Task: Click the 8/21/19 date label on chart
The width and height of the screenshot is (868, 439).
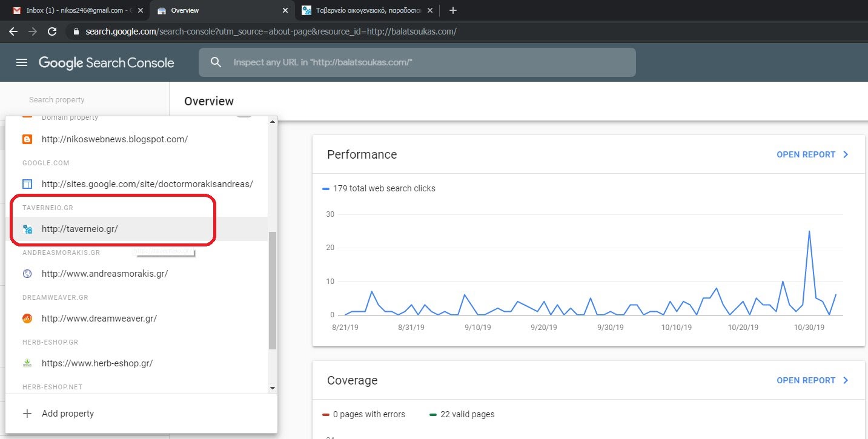Action: click(x=344, y=327)
